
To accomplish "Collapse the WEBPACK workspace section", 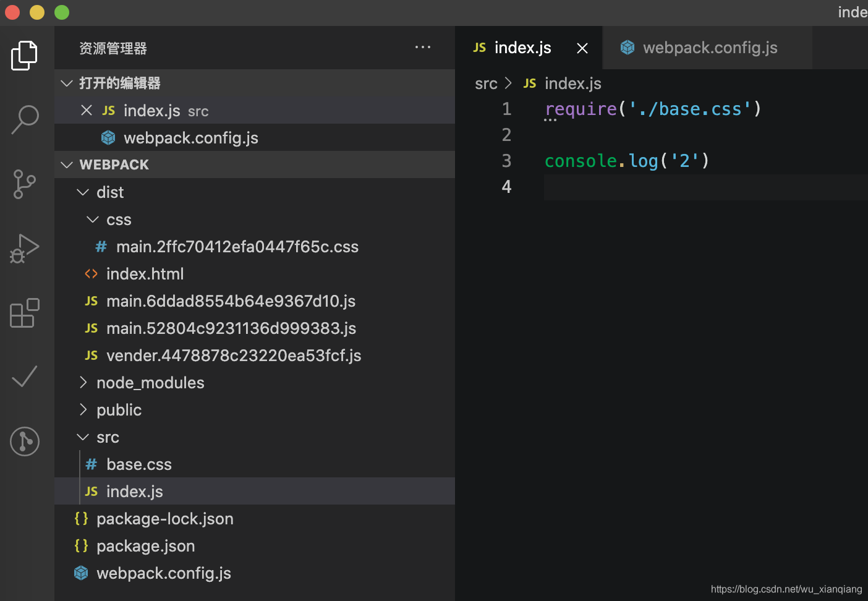I will pyautogui.click(x=67, y=165).
